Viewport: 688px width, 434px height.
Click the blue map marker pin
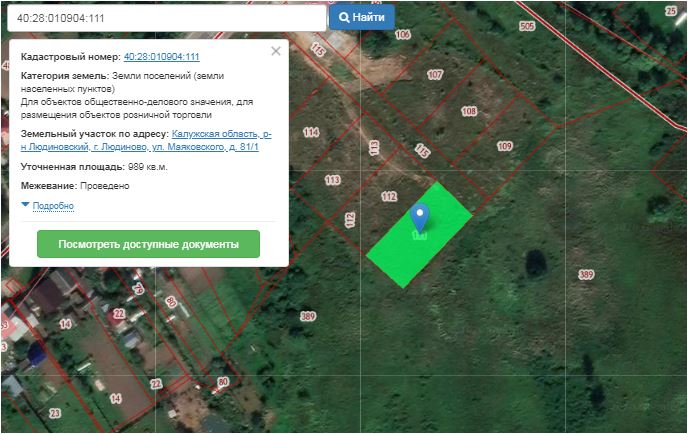[421, 217]
